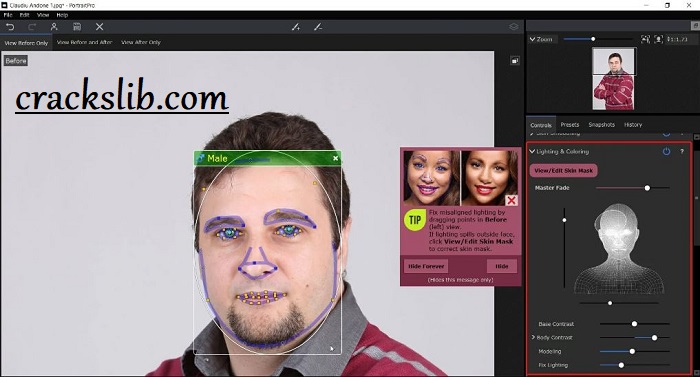Click the tip's example after face photo
This screenshot has height=377, width=700.
(489, 178)
